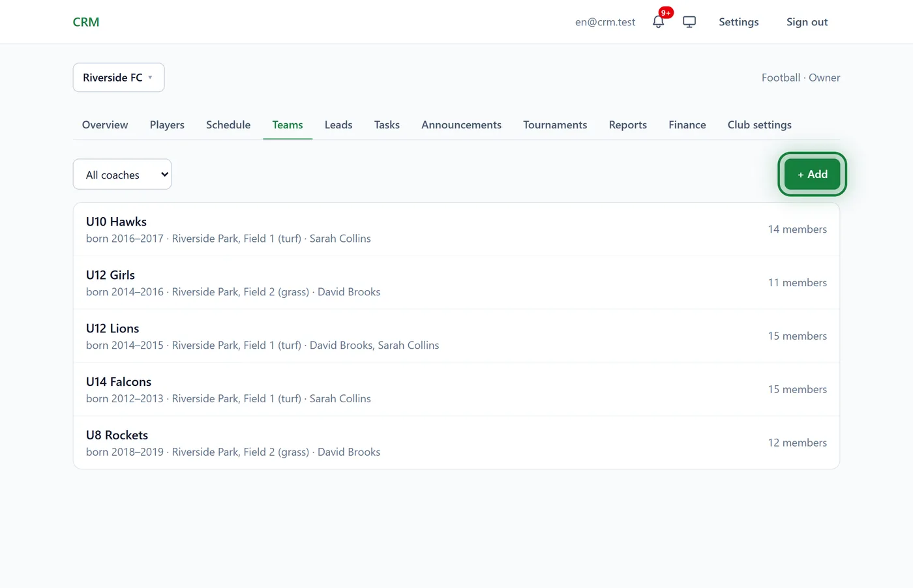
Task: Click 11 members on U12 Girls
Action: tap(797, 283)
